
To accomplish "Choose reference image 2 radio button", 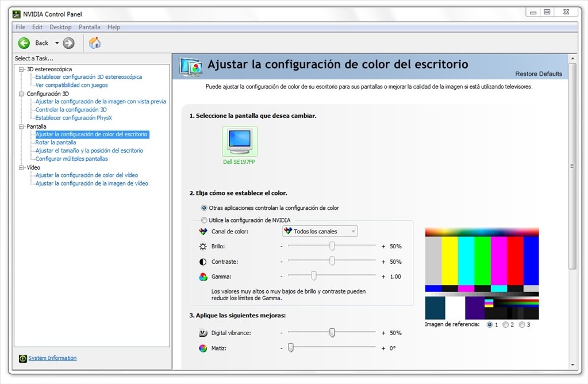I will coord(505,325).
